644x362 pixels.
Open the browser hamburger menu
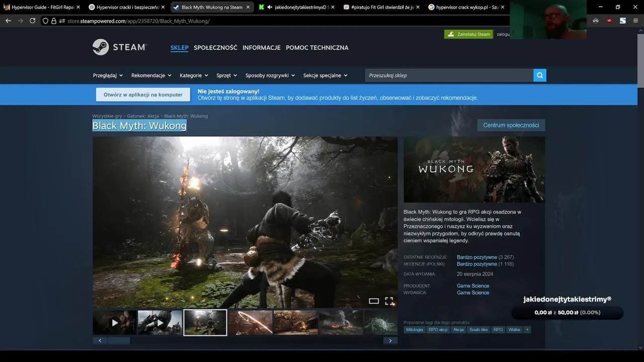click(636, 21)
